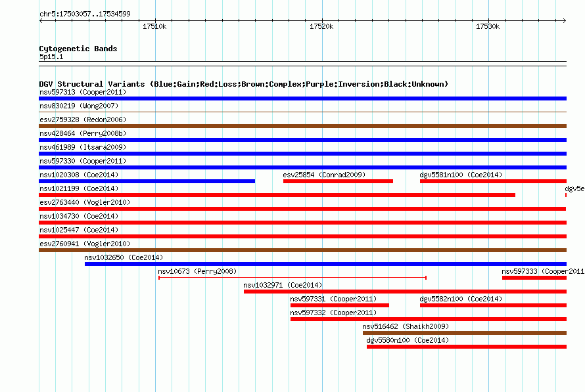Screen dimensions: 585x392
Task: Click the Cytogenetic Bands track title
Action: tap(78, 49)
